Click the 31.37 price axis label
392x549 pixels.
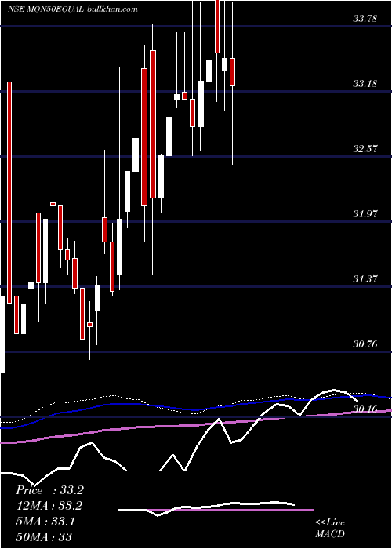click(x=365, y=279)
